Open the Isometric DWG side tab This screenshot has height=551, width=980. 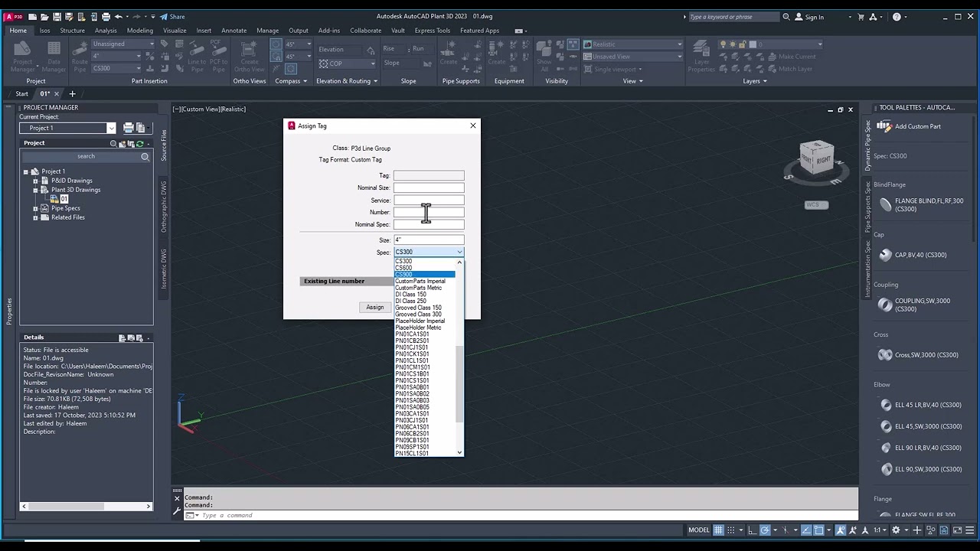coord(164,268)
